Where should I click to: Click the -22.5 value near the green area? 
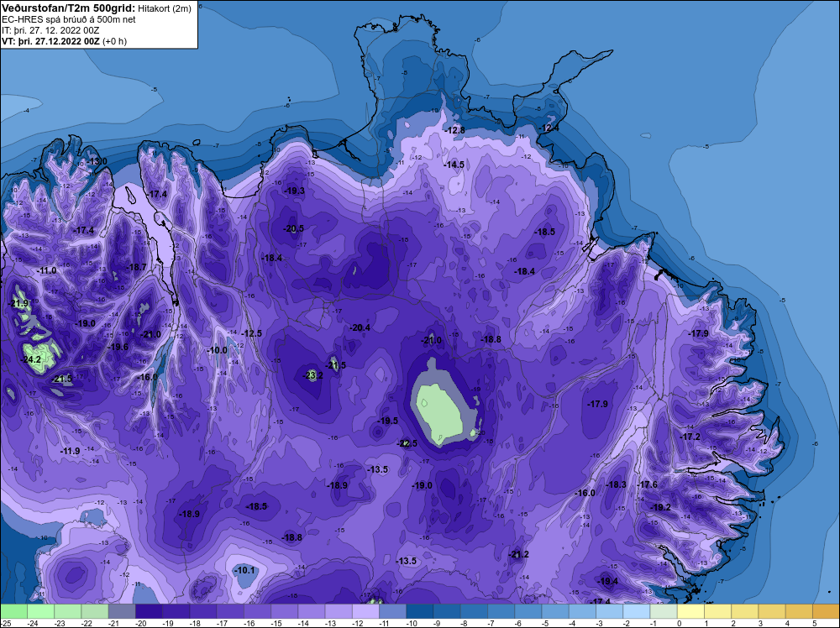[x=407, y=443]
